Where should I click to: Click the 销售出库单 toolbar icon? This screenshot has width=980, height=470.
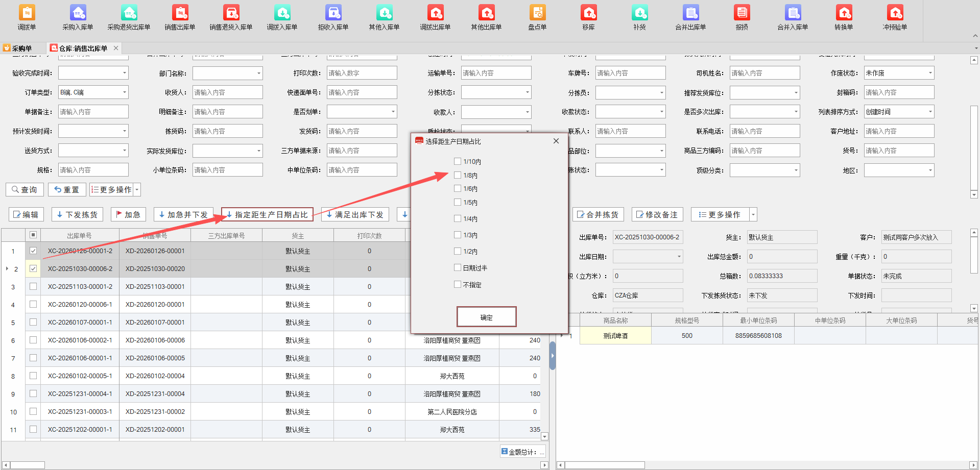[180, 17]
